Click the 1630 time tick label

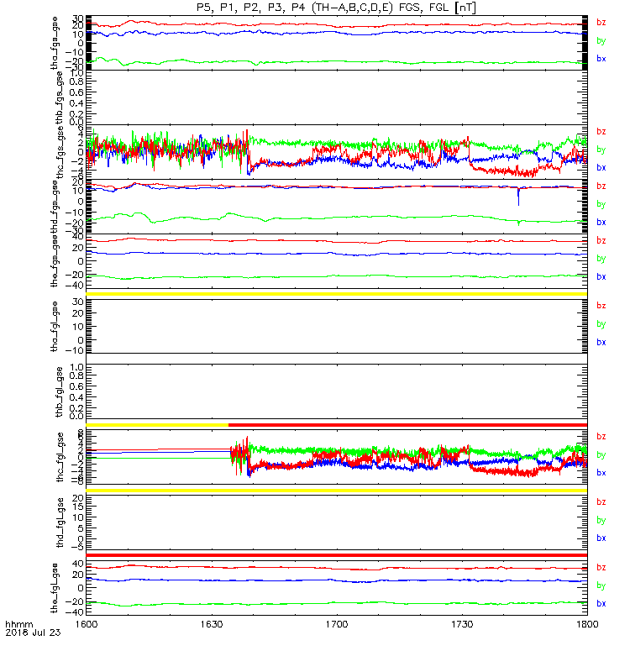tap(212, 624)
